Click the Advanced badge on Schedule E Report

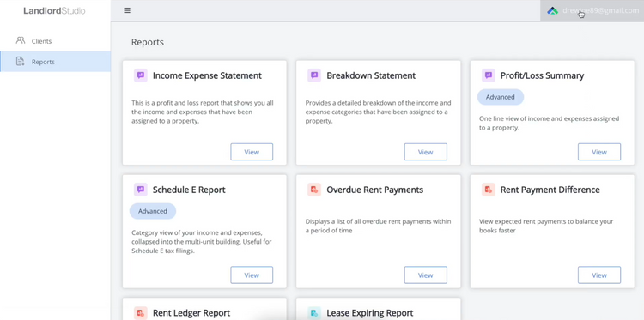(x=153, y=211)
